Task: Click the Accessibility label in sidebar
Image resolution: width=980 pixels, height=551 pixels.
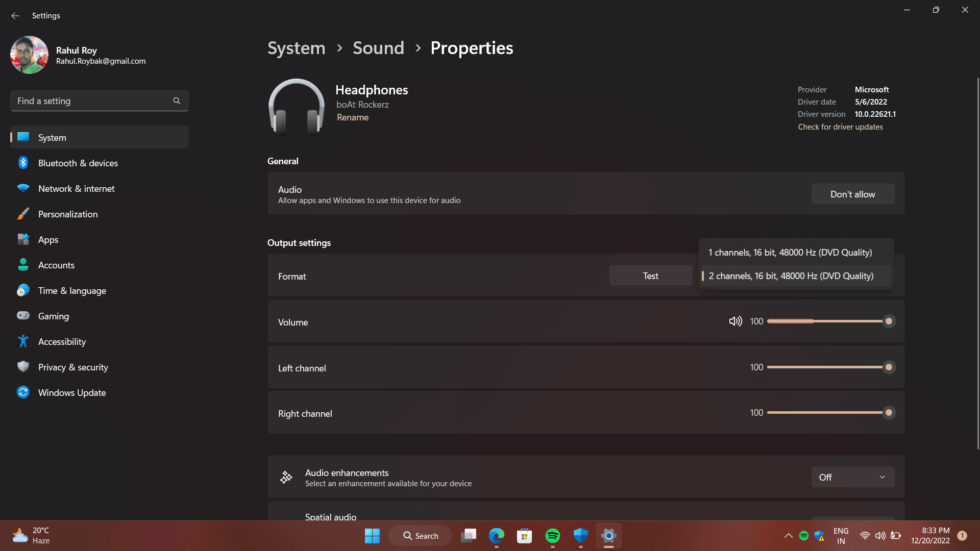Action: click(x=62, y=342)
